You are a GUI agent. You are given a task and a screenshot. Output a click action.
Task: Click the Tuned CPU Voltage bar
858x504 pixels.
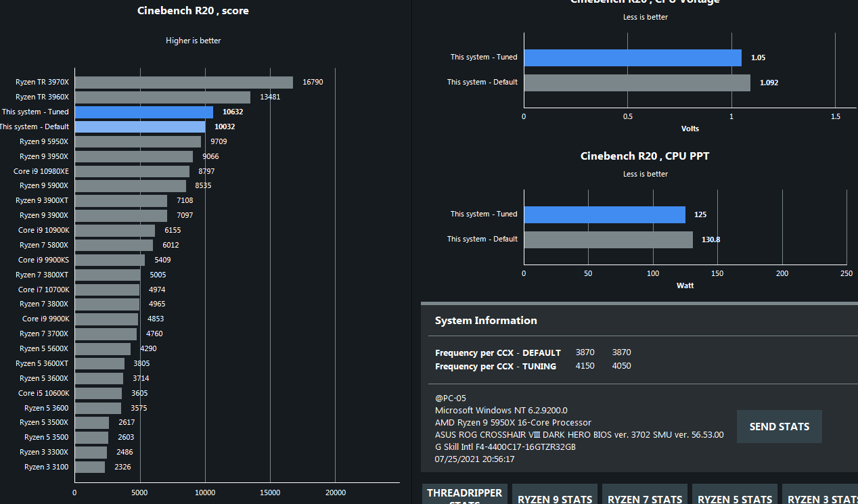[633, 58]
